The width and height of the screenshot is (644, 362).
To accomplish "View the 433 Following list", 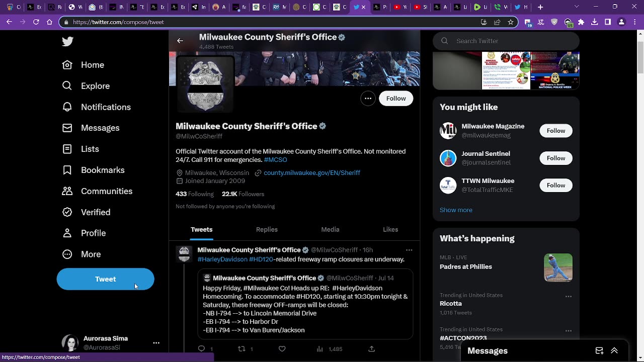I will pos(195,194).
